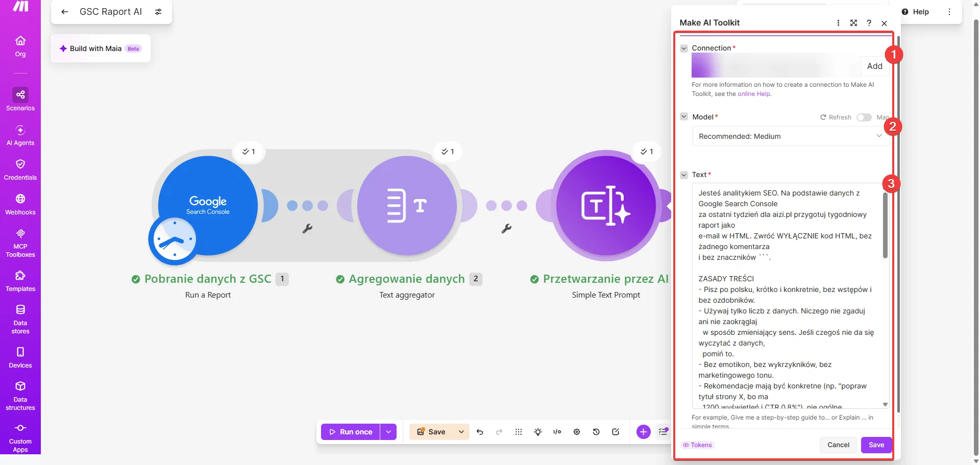Open the Text aggregator module
This screenshot has width=980, height=465.
click(x=407, y=205)
